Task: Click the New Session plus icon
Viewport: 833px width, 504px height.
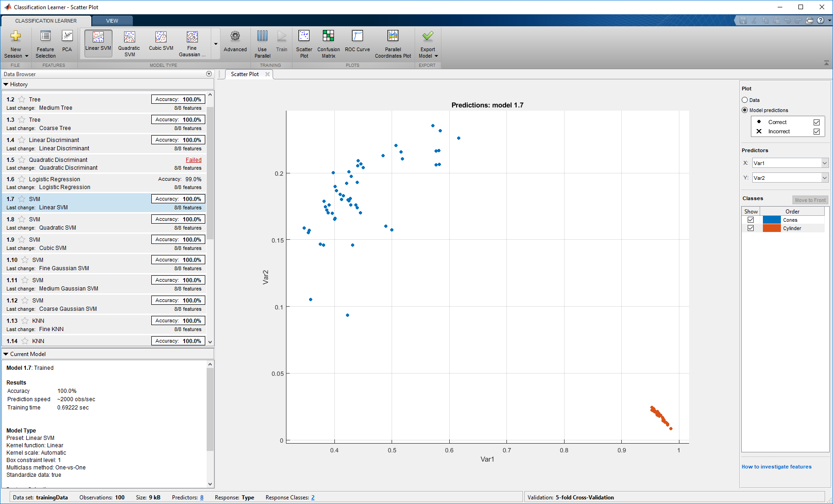Action: [16, 36]
